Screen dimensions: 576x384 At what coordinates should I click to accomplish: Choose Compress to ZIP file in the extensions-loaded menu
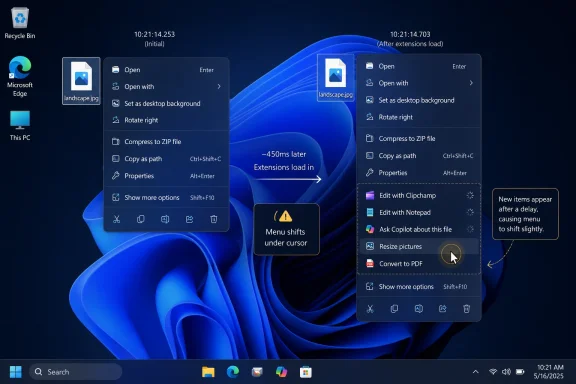419,139
